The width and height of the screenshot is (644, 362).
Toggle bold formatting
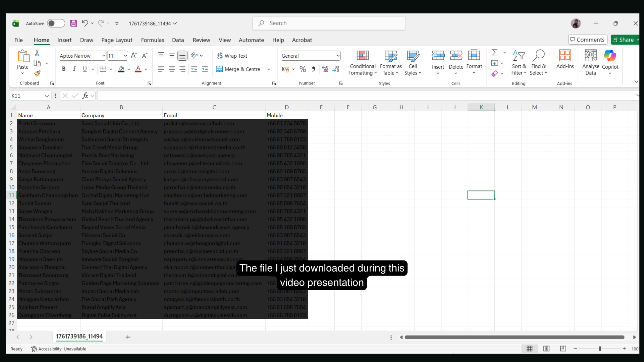point(64,69)
